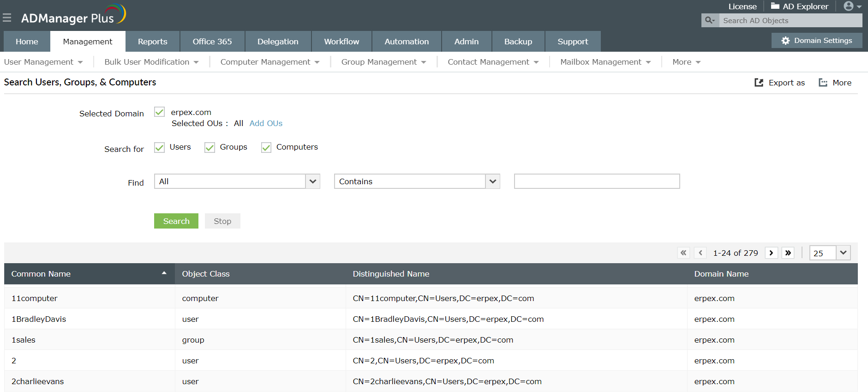The width and height of the screenshot is (868, 392).
Task: Go to the first results page
Action: point(683,253)
